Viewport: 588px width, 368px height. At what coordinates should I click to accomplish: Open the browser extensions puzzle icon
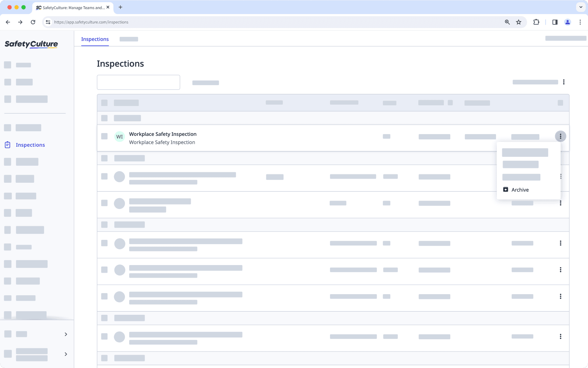[536, 22]
